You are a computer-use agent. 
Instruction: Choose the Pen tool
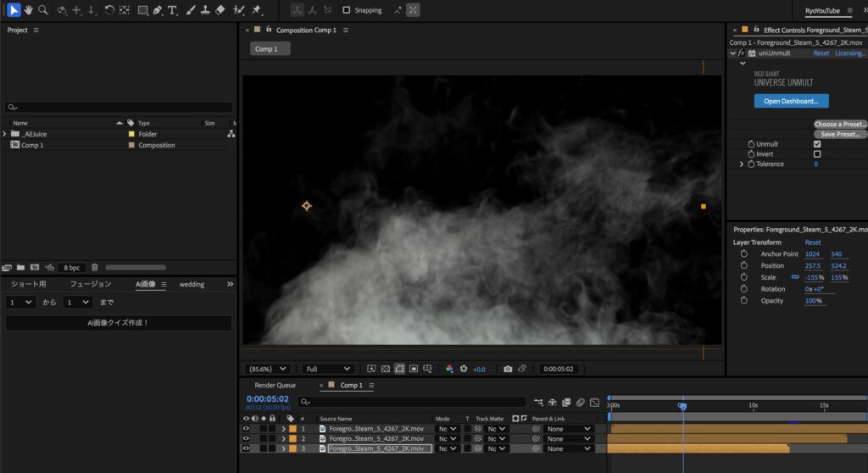158,10
